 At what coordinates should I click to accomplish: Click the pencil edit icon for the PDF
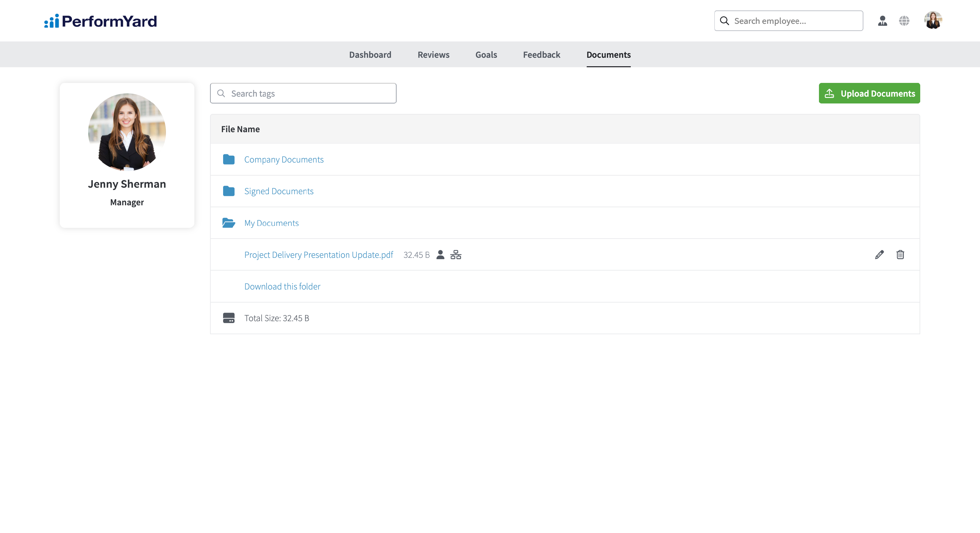879,255
